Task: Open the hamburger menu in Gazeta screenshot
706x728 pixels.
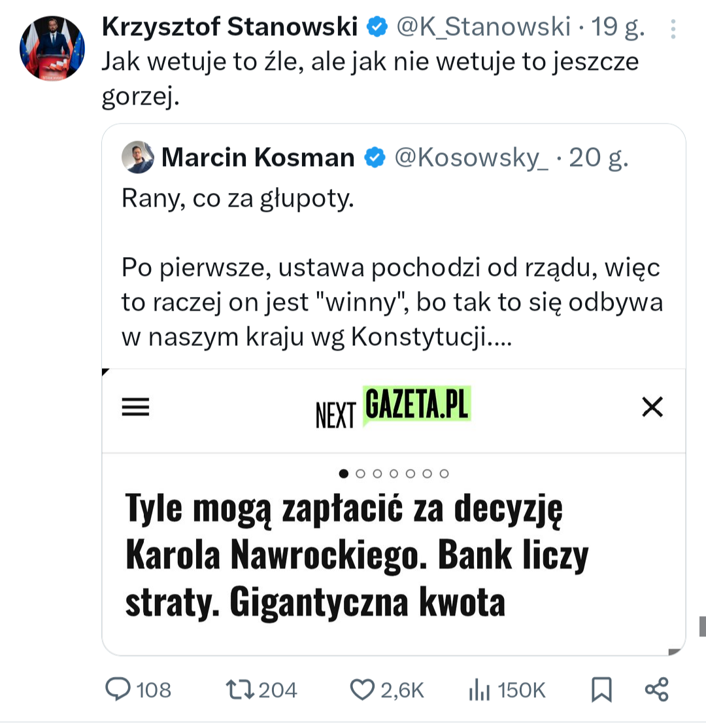Action: pyautogui.click(x=136, y=407)
